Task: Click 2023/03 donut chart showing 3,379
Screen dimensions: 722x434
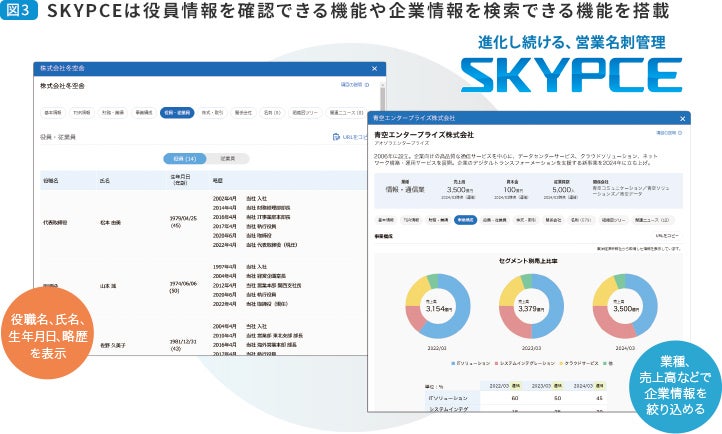Action: [x=531, y=307]
